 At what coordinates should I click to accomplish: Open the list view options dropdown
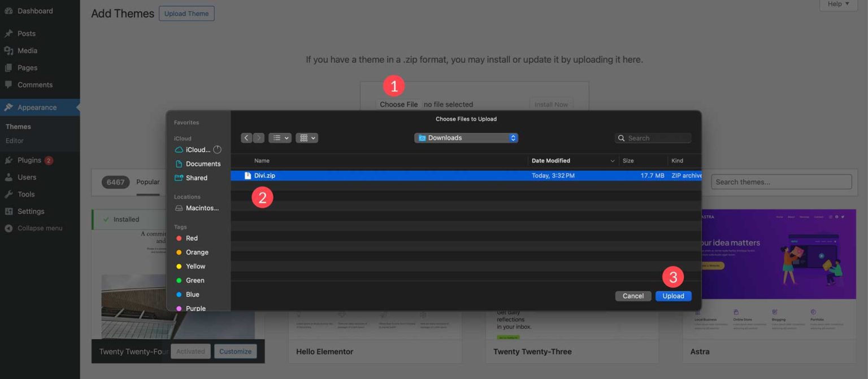[x=280, y=138]
